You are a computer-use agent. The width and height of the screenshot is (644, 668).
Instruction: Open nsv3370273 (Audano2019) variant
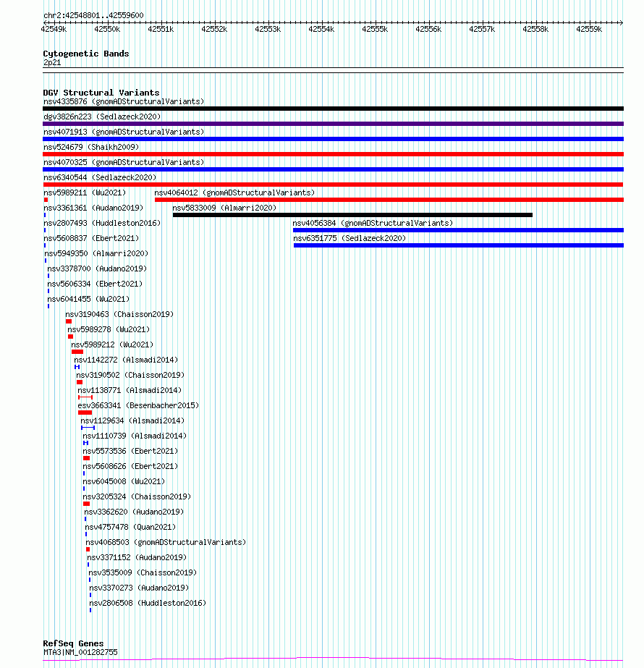139,588
